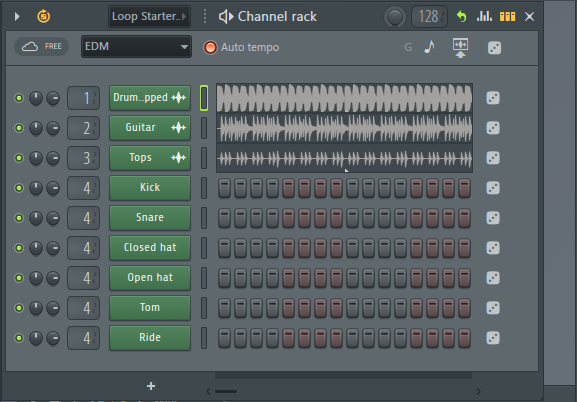Open the Tops channel button
577x402 pixels.
[150, 158]
